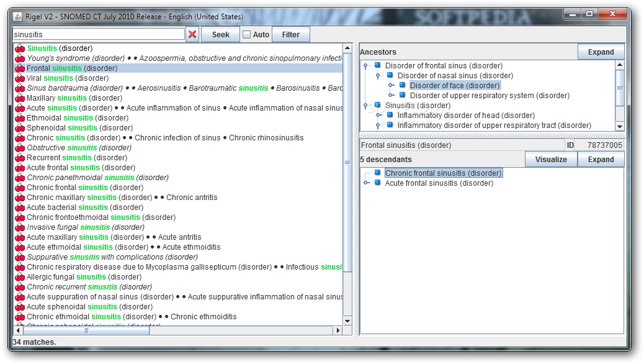Collapse the Sinusitis (disorder) ancestor node
The height and width of the screenshot is (364, 644).
[x=365, y=106]
